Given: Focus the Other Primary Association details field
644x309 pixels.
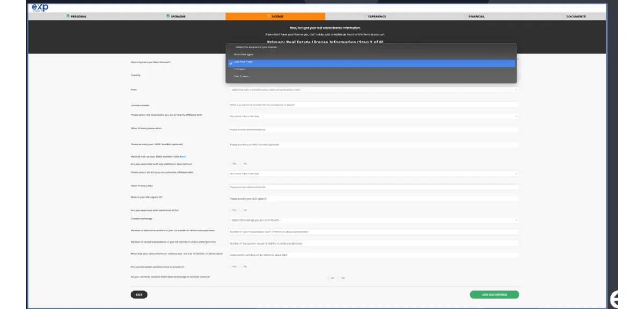Looking at the screenshot, I should (374, 130).
